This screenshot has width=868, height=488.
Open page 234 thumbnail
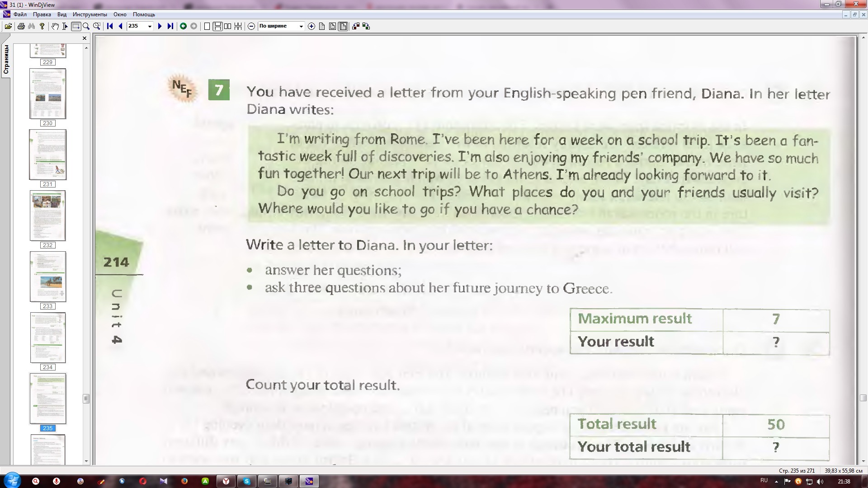point(48,338)
